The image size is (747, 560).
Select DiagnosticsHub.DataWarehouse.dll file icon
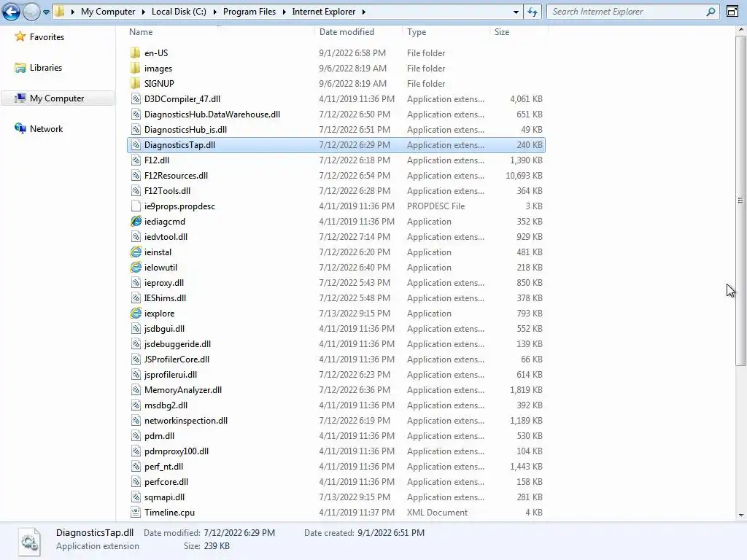(x=136, y=114)
